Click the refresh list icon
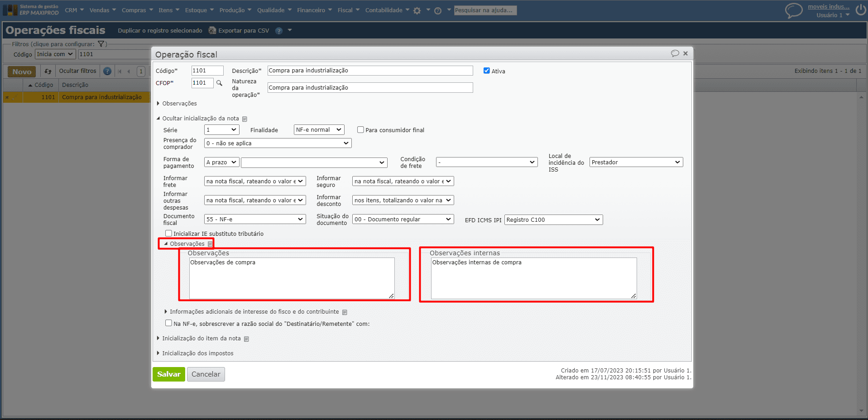Viewport: 868px width, 420px height. coord(48,71)
